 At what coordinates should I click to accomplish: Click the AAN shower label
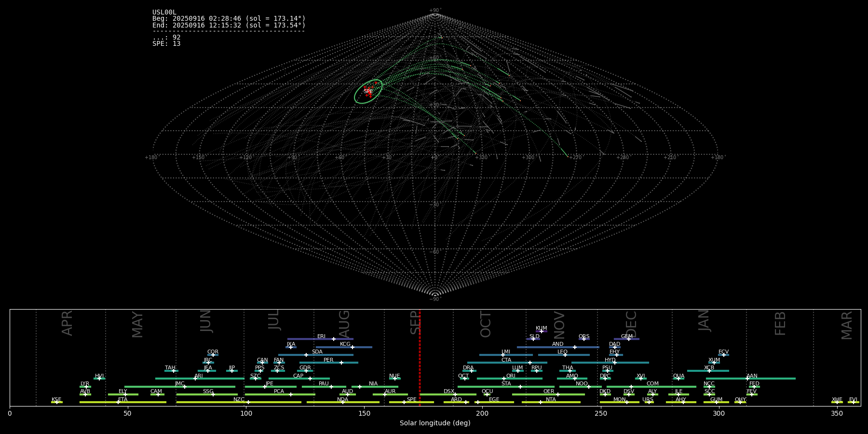click(752, 376)
